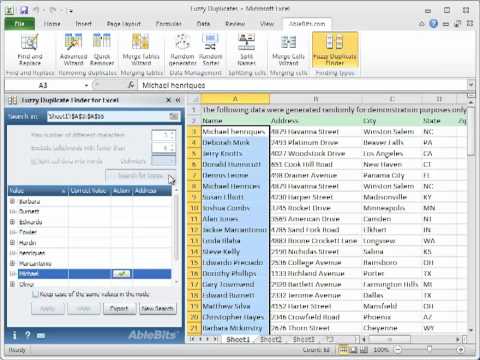Click the New Search button
This screenshot has height=360, width=480.
pos(157,308)
